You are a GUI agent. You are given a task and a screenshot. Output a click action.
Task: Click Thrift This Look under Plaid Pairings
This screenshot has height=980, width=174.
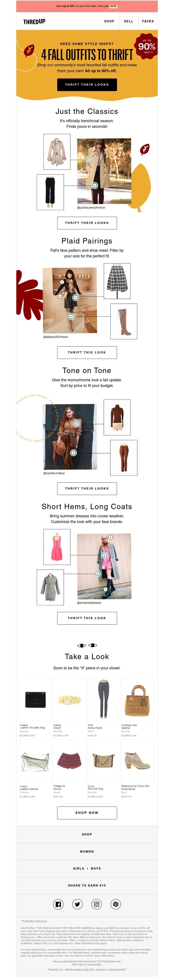pos(87,352)
